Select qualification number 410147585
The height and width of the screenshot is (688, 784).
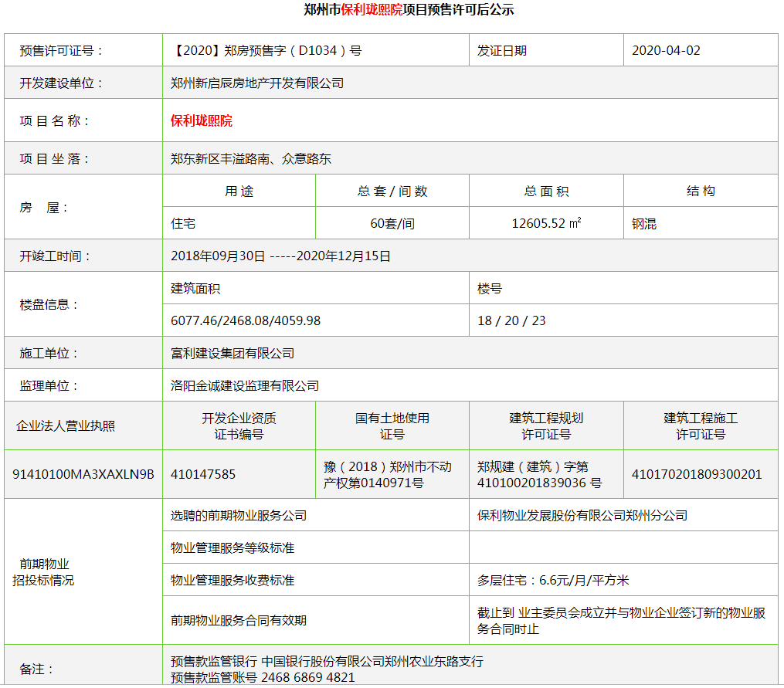tap(203, 474)
